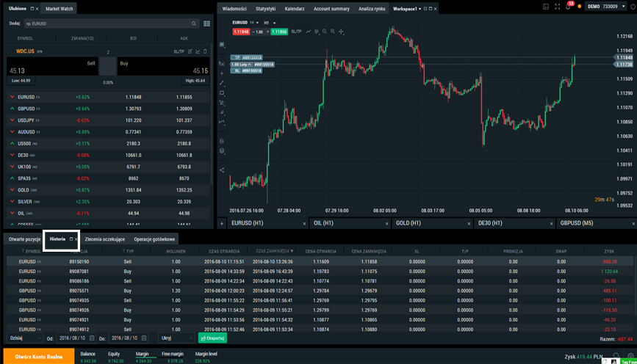The image size is (637, 364).
Task: Switch to the Market Watch tab
Action: click(x=59, y=9)
